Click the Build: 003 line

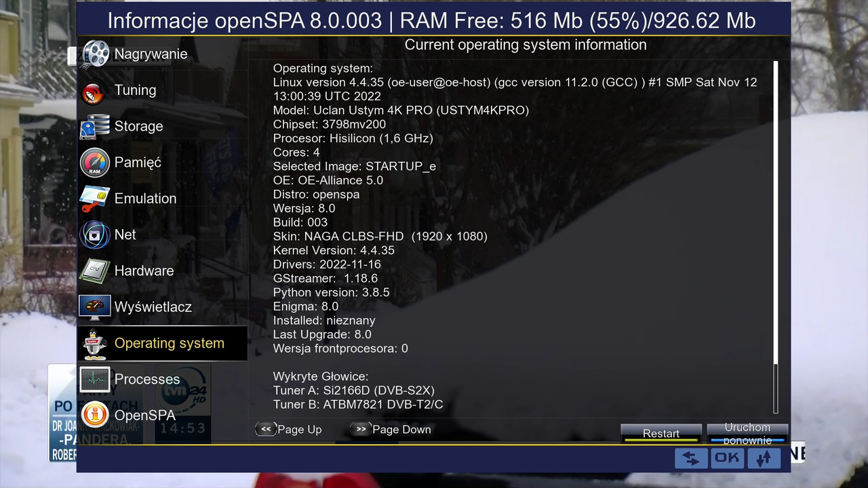coord(300,222)
